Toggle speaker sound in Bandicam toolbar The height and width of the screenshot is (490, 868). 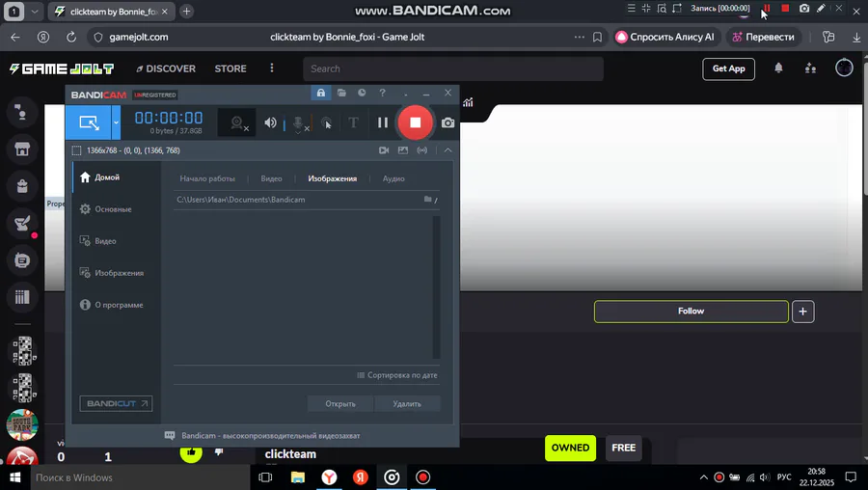point(270,122)
